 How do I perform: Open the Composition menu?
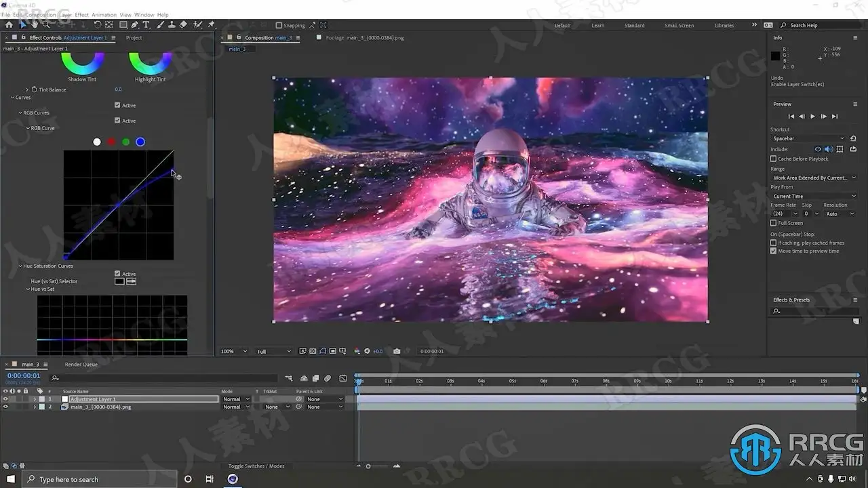click(x=41, y=14)
